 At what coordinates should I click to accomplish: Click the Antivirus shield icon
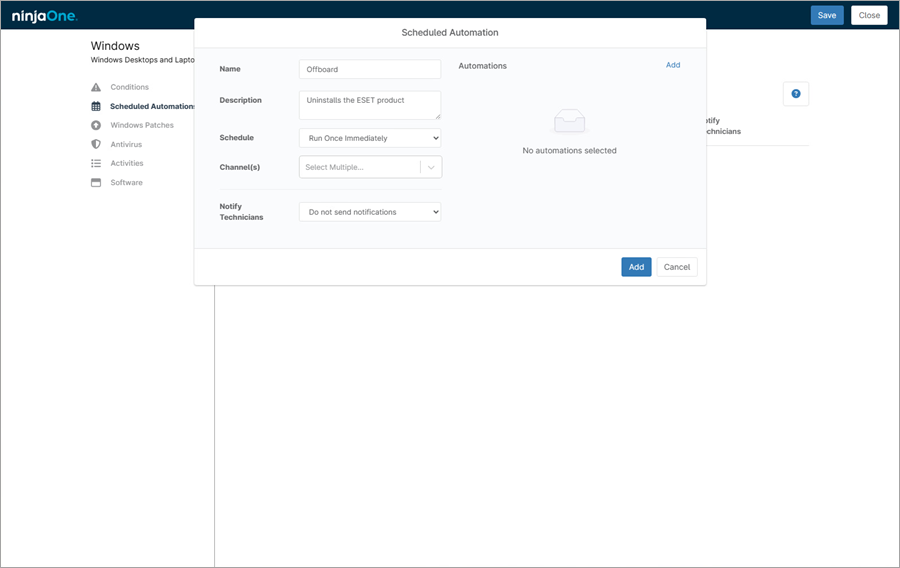96,144
